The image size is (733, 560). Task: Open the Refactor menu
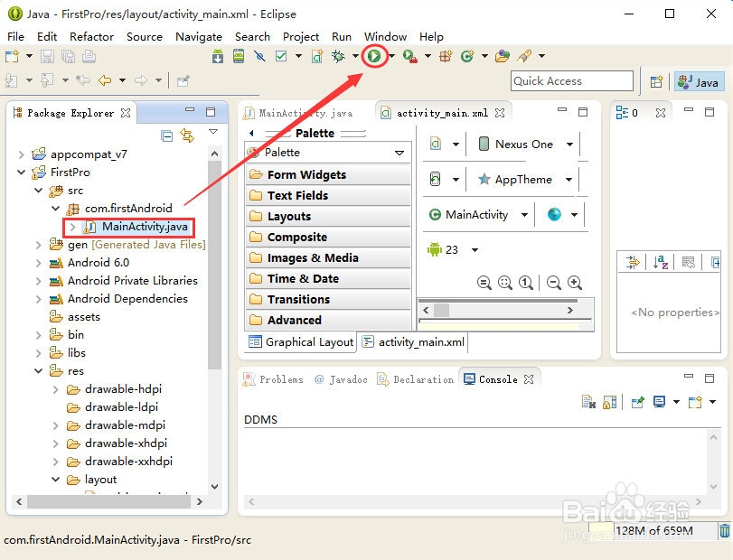(91, 36)
